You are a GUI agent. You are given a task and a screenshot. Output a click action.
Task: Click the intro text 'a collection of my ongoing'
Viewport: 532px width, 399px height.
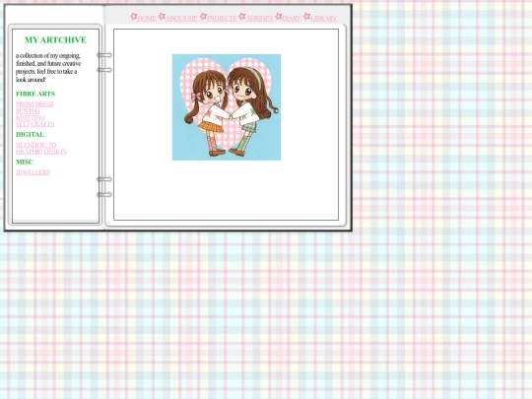[48, 55]
